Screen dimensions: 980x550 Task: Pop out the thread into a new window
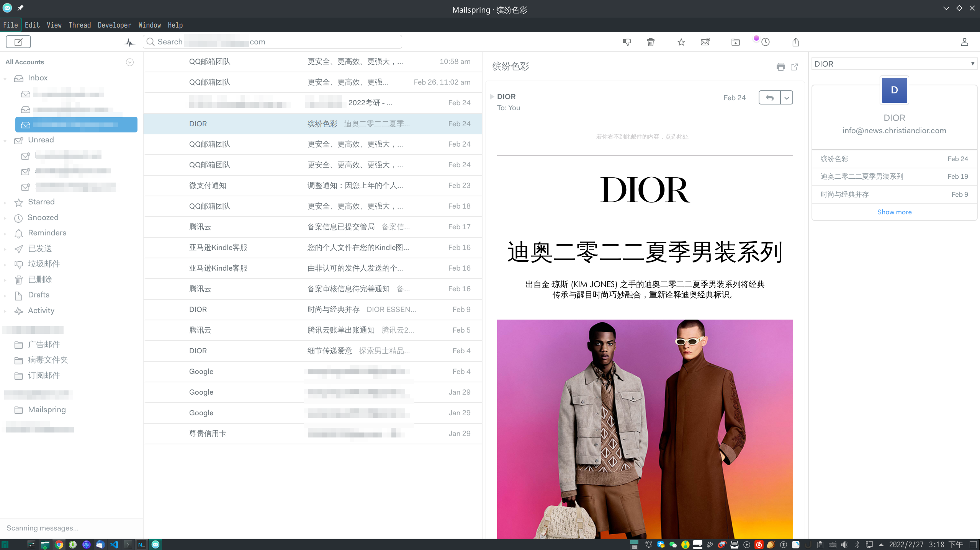(x=794, y=67)
